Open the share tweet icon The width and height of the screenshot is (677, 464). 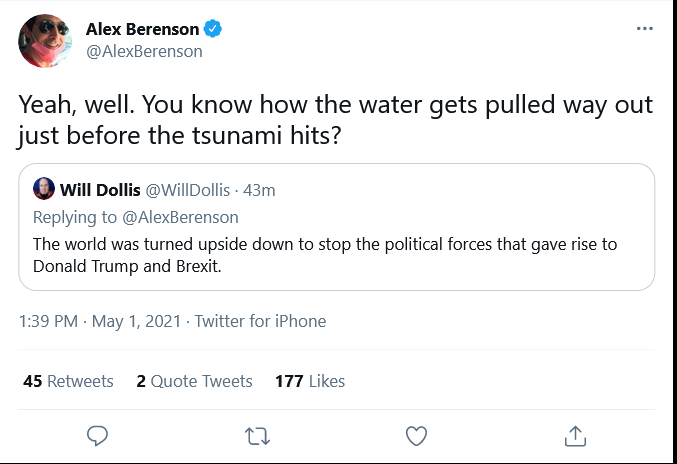coord(576,436)
